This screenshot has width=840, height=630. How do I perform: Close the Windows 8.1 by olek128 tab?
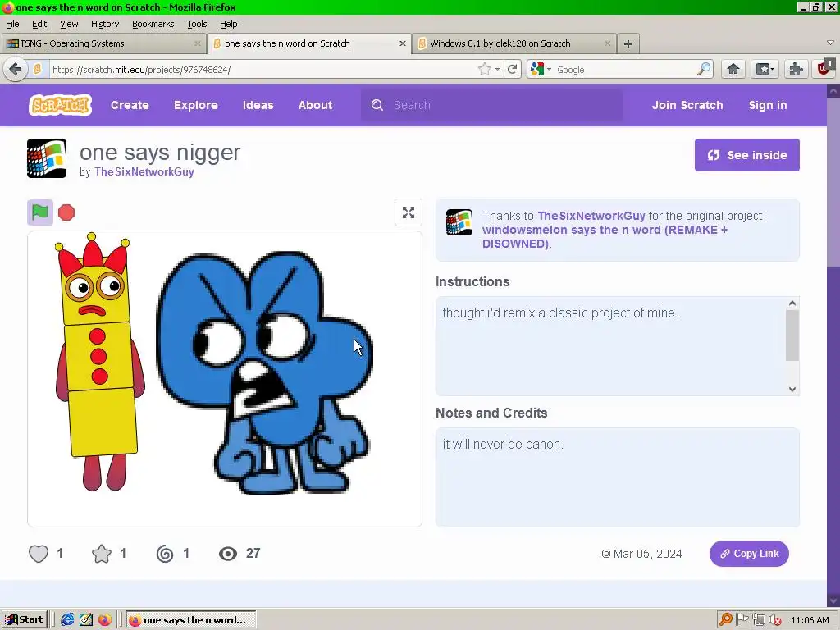click(608, 43)
